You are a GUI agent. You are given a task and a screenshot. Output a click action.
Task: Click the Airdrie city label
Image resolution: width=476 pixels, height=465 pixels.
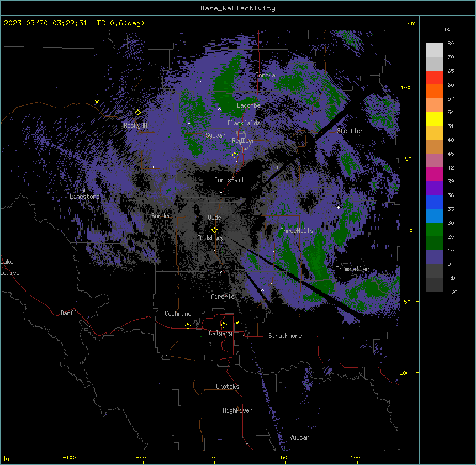click(x=223, y=297)
